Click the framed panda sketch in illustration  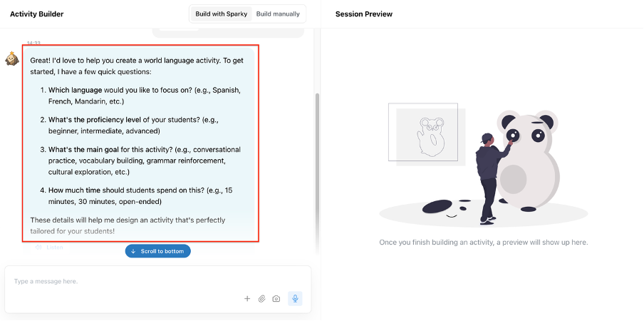427,133
